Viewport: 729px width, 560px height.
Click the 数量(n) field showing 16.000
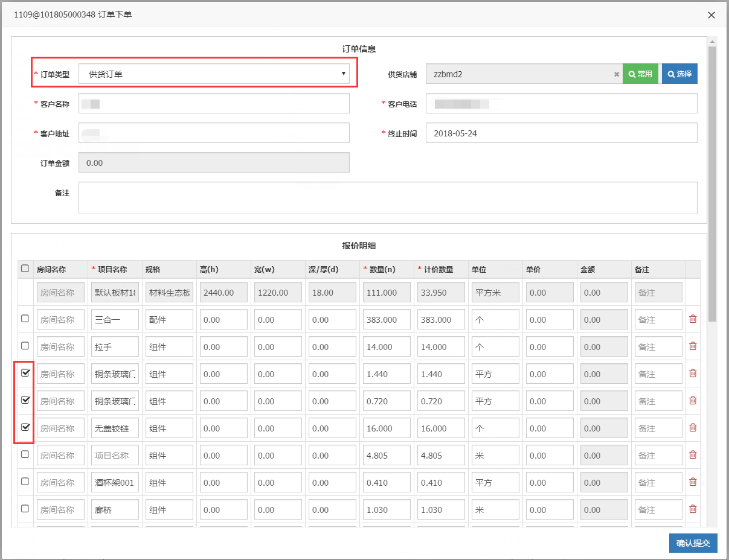387,428
